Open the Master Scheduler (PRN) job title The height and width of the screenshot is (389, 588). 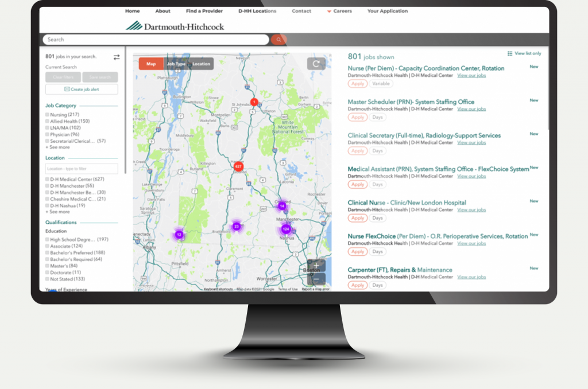411,102
